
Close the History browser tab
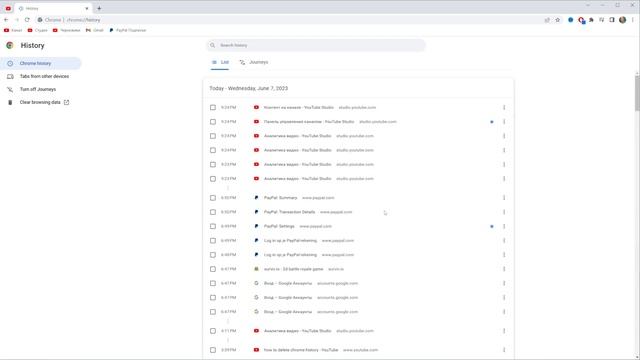(x=87, y=8)
